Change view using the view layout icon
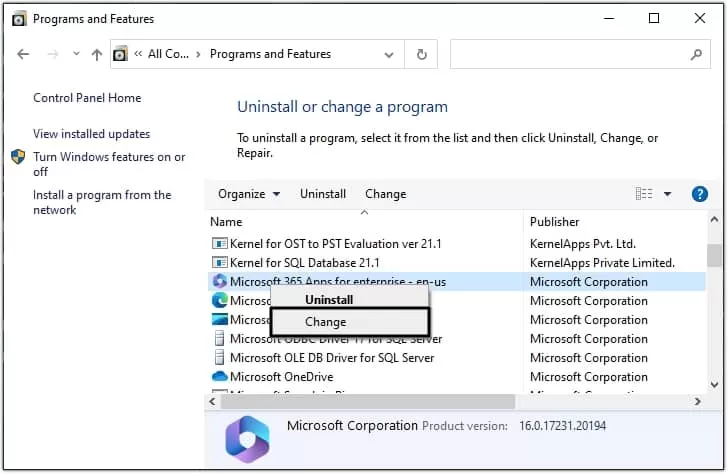Viewport: 728px width, 474px height. [644, 194]
